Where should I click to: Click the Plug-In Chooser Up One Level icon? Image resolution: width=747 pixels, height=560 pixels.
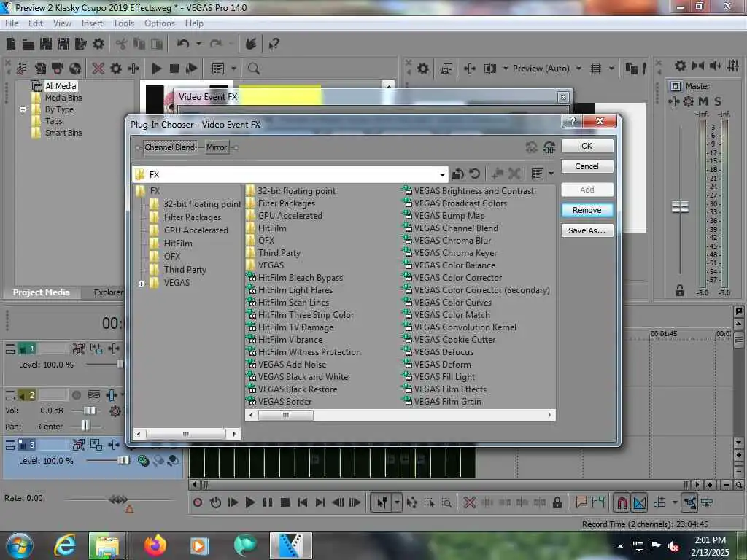click(458, 174)
